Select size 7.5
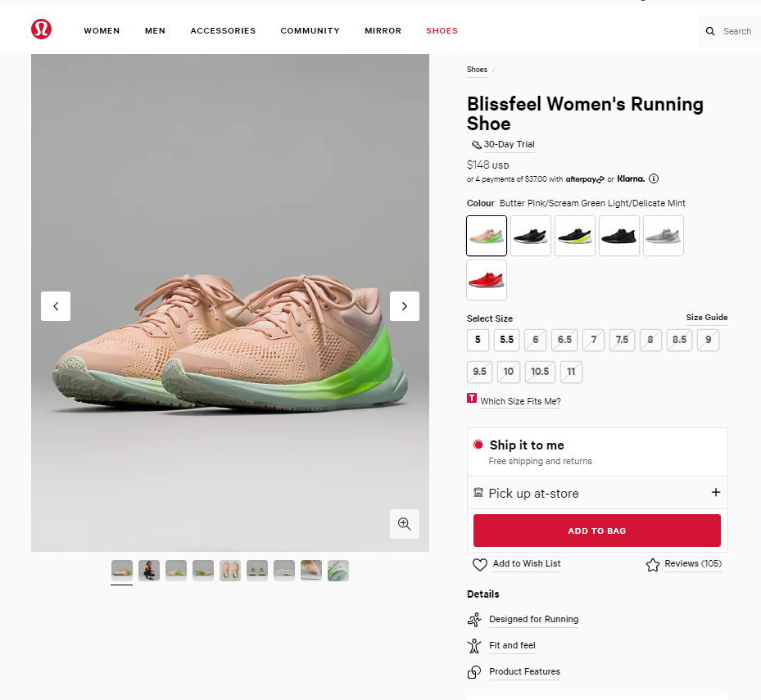The height and width of the screenshot is (700, 761). (622, 340)
